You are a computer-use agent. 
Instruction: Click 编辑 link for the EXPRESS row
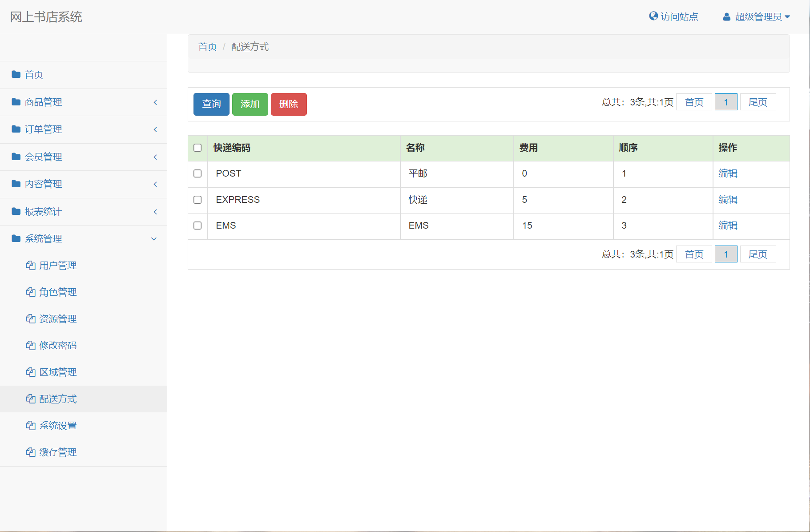click(x=728, y=200)
